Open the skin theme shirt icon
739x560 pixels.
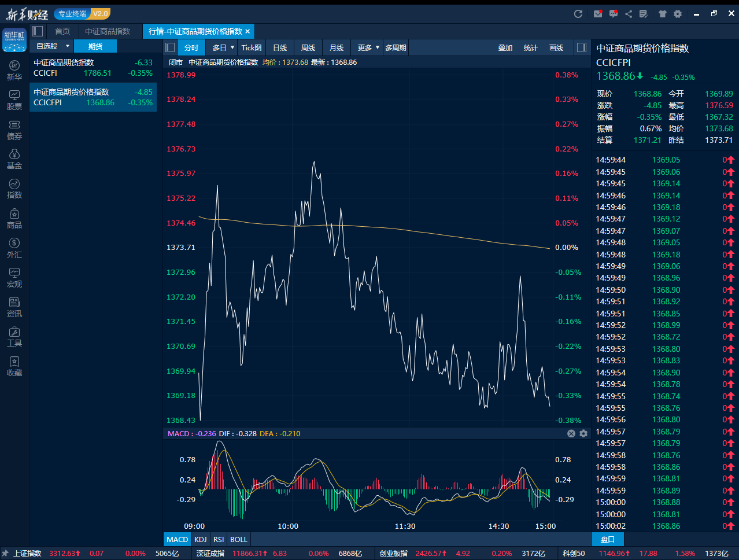coord(663,14)
